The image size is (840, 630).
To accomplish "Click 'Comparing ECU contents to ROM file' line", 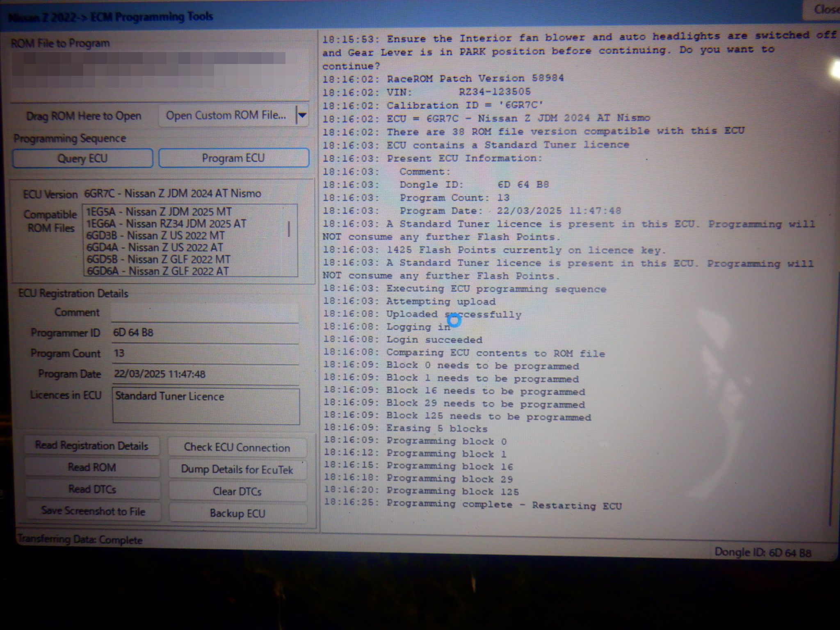I will coord(464,353).
